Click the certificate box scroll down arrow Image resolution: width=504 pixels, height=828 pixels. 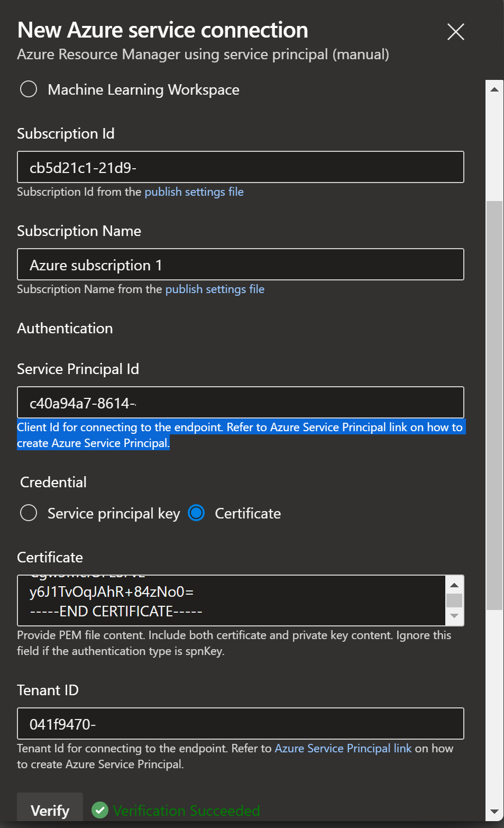[x=454, y=616]
